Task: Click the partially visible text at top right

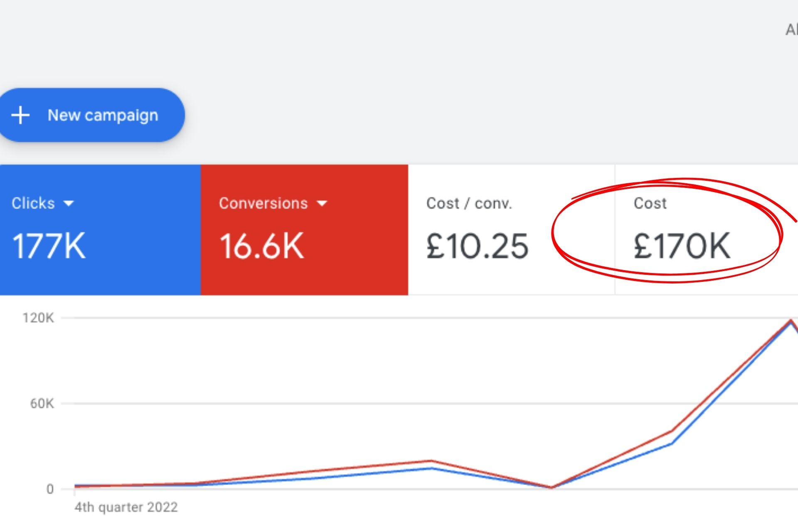Action: (x=791, y=30)
